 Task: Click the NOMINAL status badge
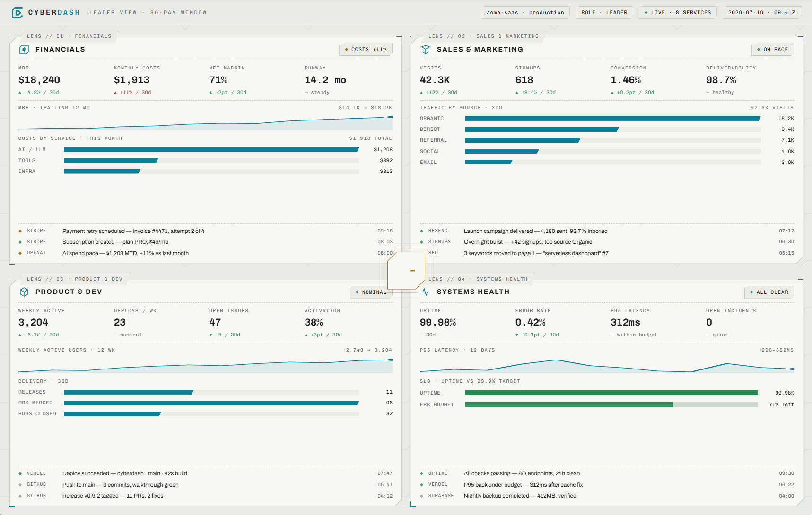[371, 292]
